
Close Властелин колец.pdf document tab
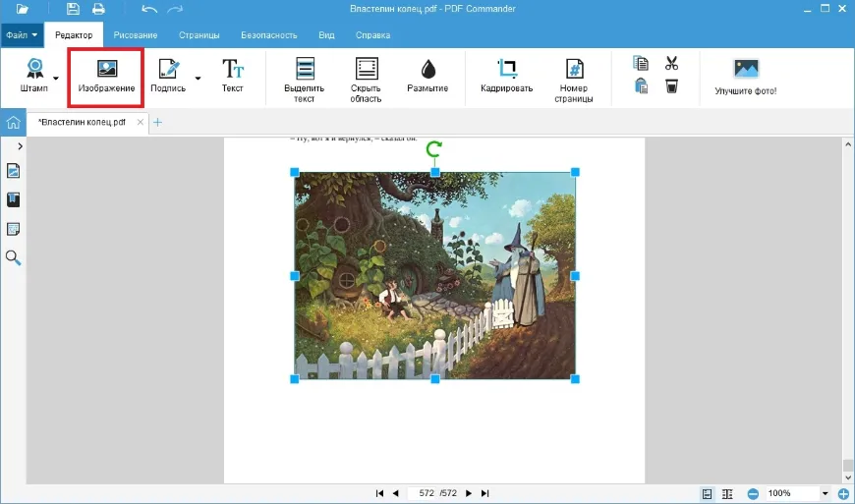click(141, 122)
